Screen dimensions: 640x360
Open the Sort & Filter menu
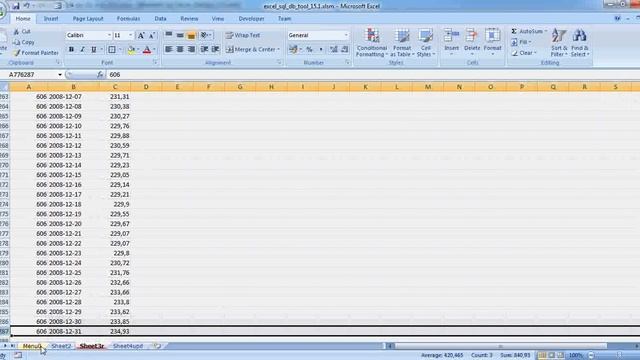[559, 43]
